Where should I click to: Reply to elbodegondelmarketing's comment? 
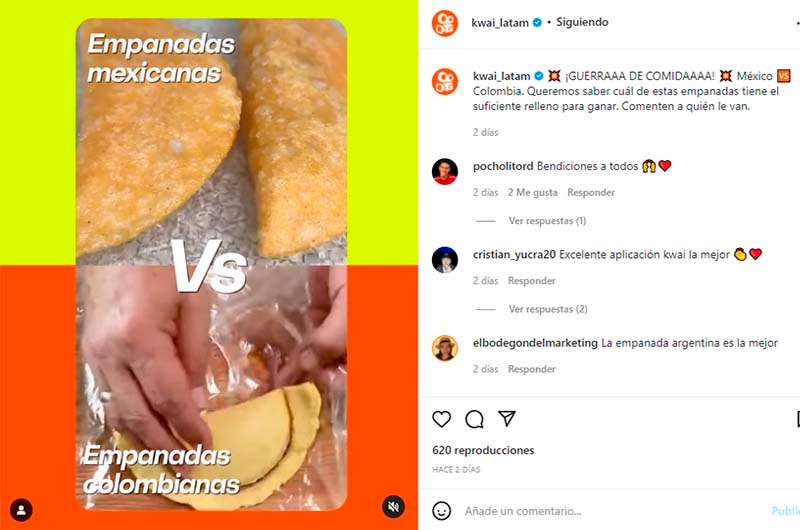coord(531,369)
